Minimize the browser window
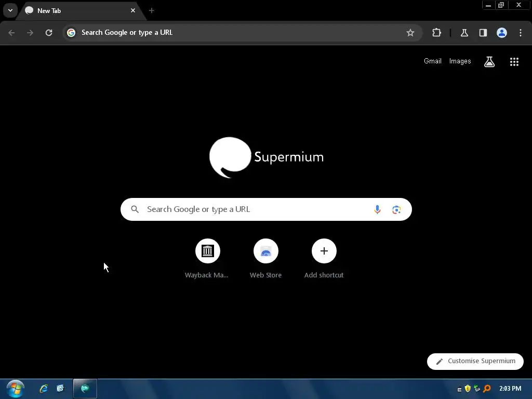 coord(488,5)
